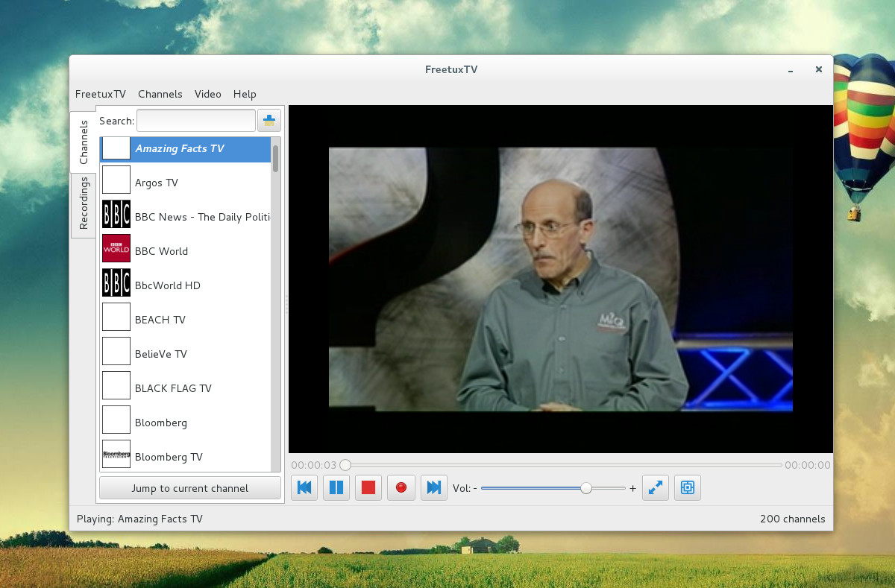Skip to the next channel
The image size is (895, 588).
434,487
